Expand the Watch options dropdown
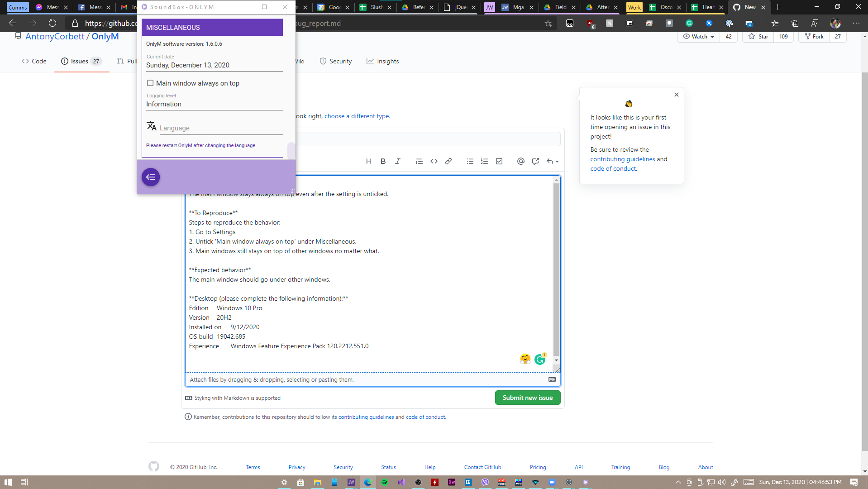The height and width of the screenshot is (489, 868). pos(713,37)
